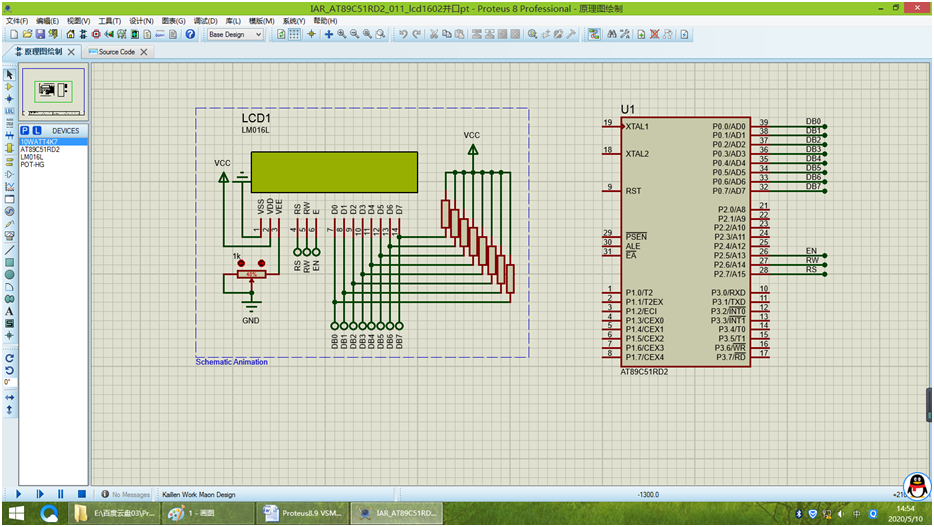The image size is (934, 527).
Task: Stop the simulation
Action: click(82, 494)
